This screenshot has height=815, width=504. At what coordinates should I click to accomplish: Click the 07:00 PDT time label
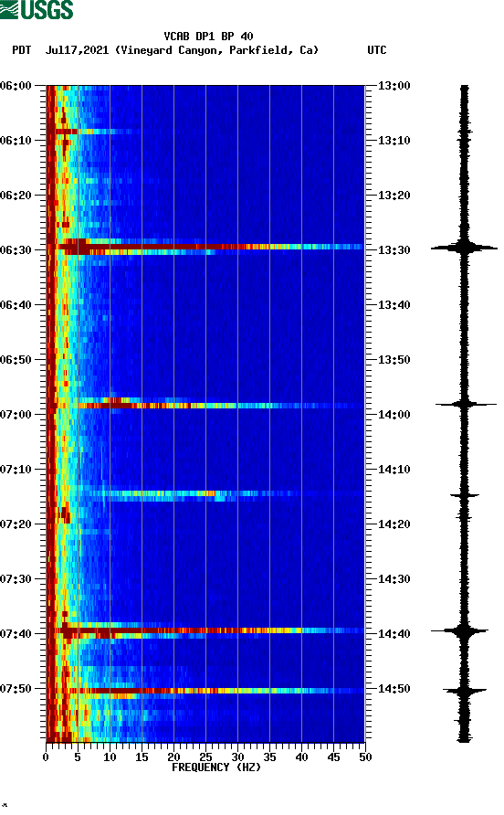pyautogui.click(x=16, y=414)
